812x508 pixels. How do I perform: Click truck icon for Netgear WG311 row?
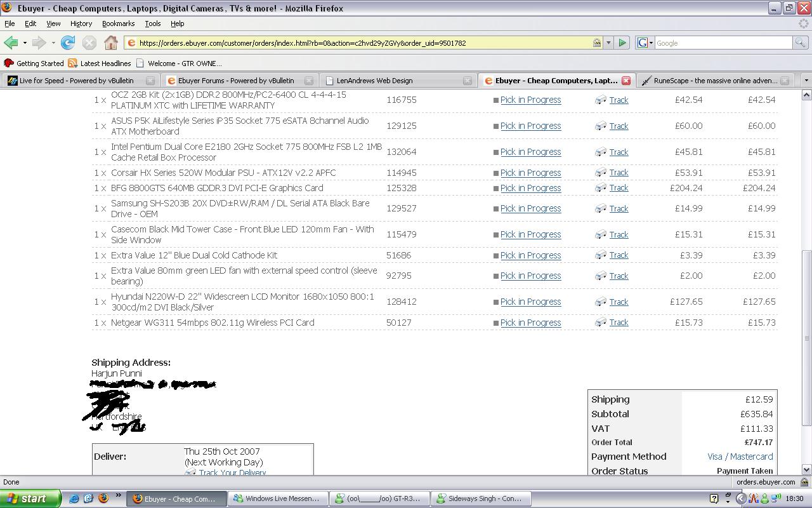pyautogui.click(x=600, y=322)
